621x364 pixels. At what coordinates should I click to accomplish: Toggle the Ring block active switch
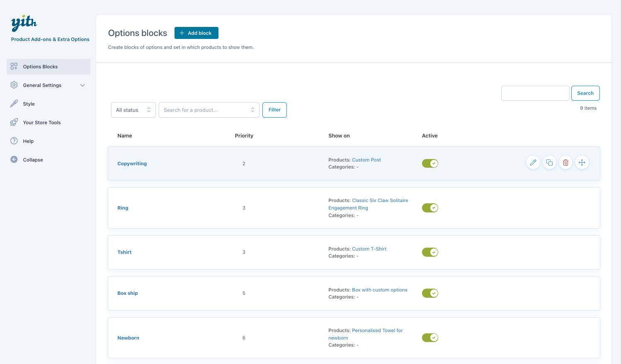430,208
